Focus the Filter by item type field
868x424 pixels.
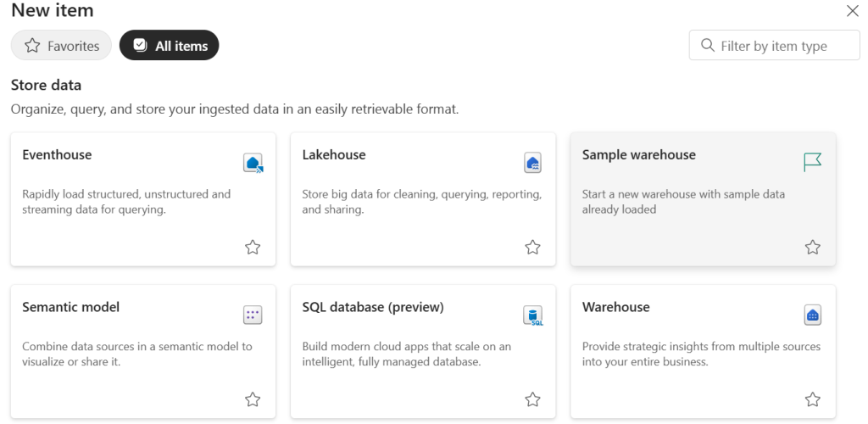[x=784, y=46]
